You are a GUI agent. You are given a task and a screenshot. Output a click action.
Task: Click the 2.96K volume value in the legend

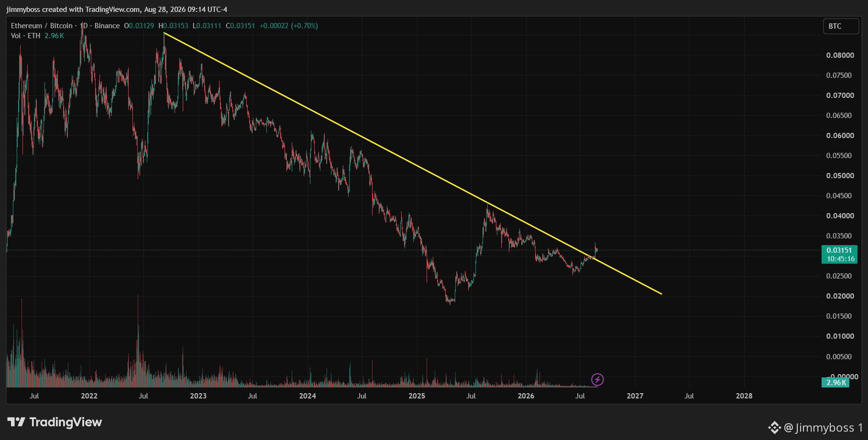[54, 36]
